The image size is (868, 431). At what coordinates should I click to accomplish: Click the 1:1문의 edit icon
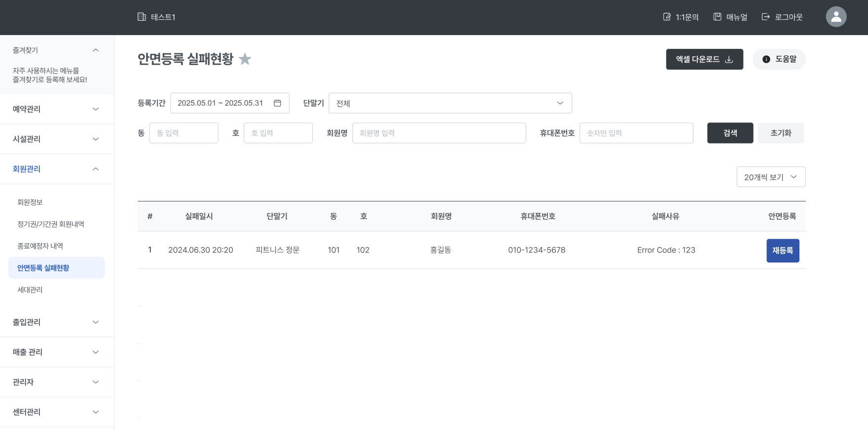[667, 17]
